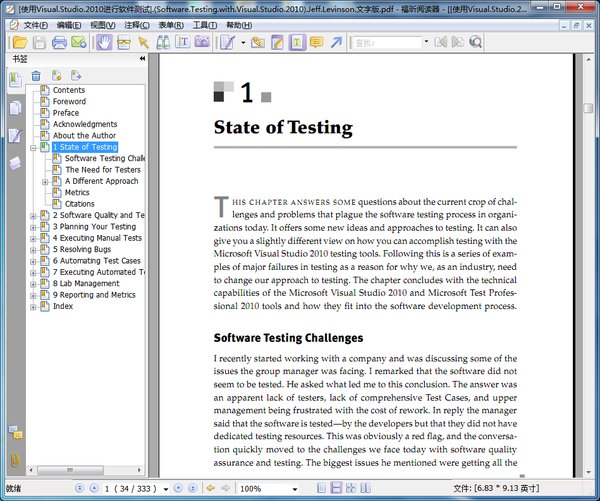Open the 编辑(E) menu
Viewport: 600px width, 501px height.
click(x=69, y=25)
